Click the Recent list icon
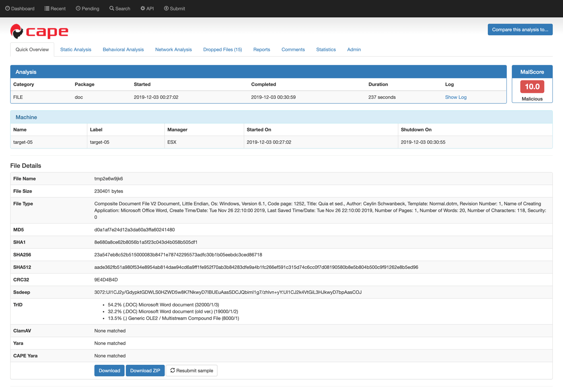The image size is (563, 392). pyautogui.click(x=47, y=8)
